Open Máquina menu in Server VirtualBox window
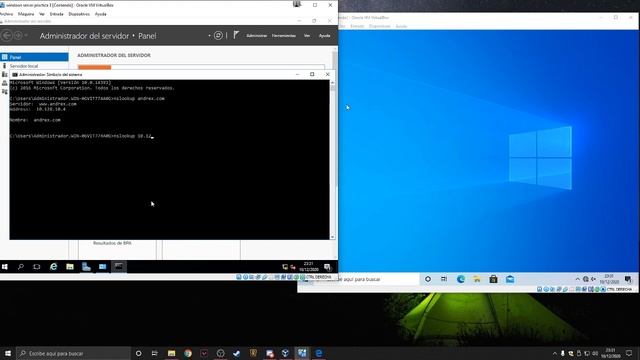The width and height of the screenshot is (640, 360). click(26, 14)
